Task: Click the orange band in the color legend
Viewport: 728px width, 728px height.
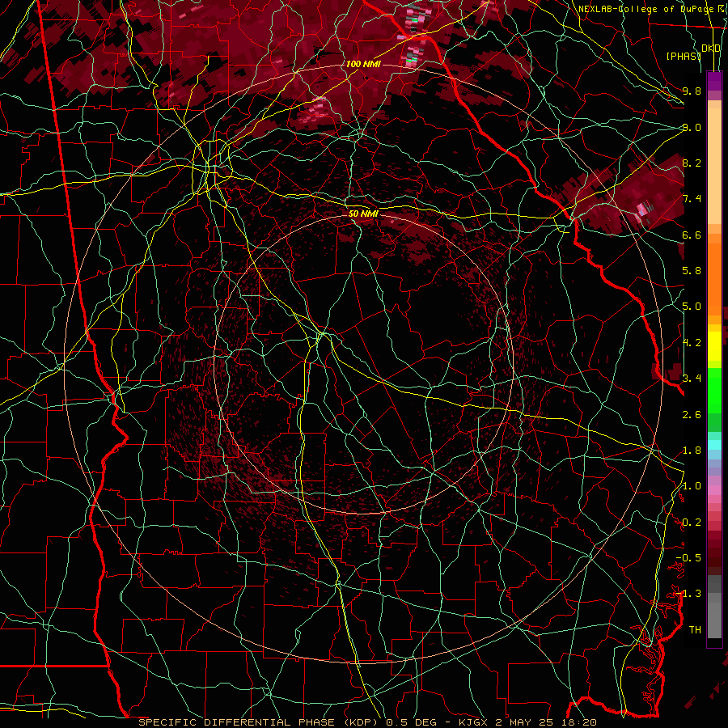Action: [x=714, y=279]
